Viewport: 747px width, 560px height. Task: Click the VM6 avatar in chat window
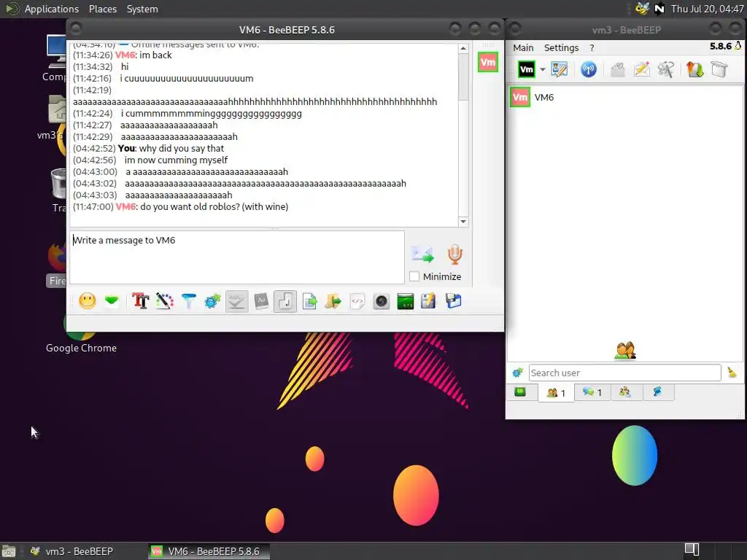pyautogui.click(x=488, y=63)
